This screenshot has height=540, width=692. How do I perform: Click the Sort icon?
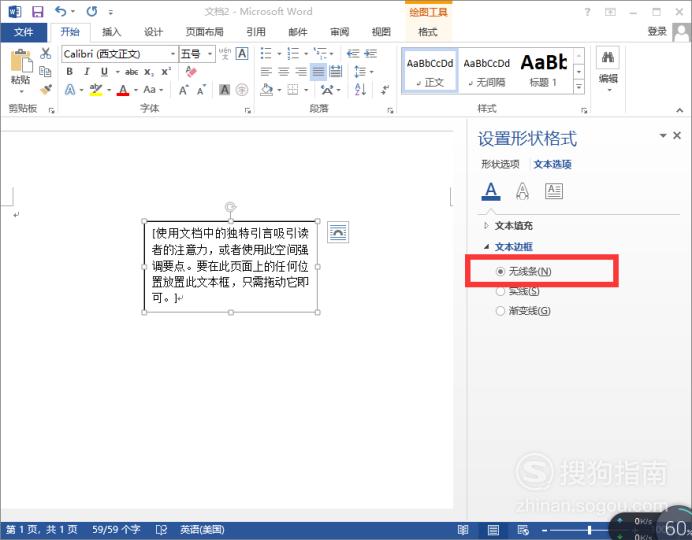coord(360,90)
